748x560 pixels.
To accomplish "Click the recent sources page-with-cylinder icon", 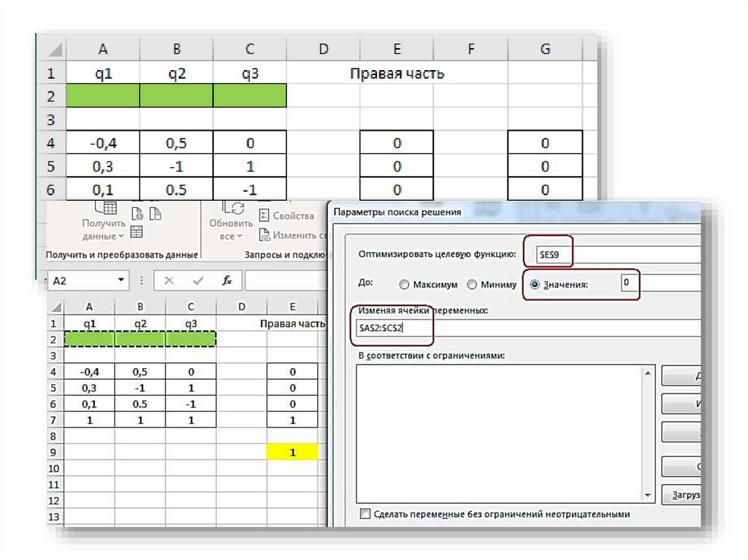I will coord(156,214).
